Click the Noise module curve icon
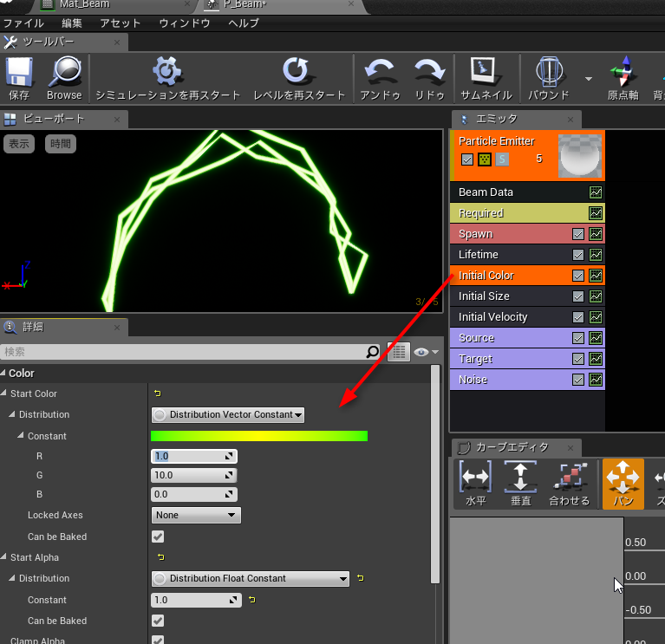This screenshot has height=644, width=665. (x=596, y=380)
